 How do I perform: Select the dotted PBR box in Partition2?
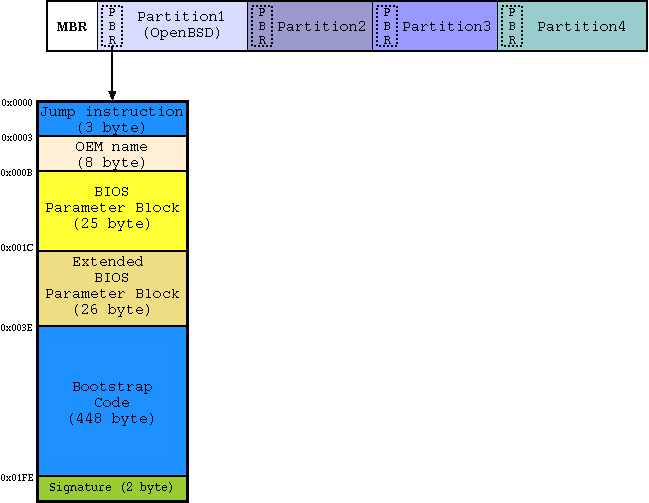pos(261,27)
